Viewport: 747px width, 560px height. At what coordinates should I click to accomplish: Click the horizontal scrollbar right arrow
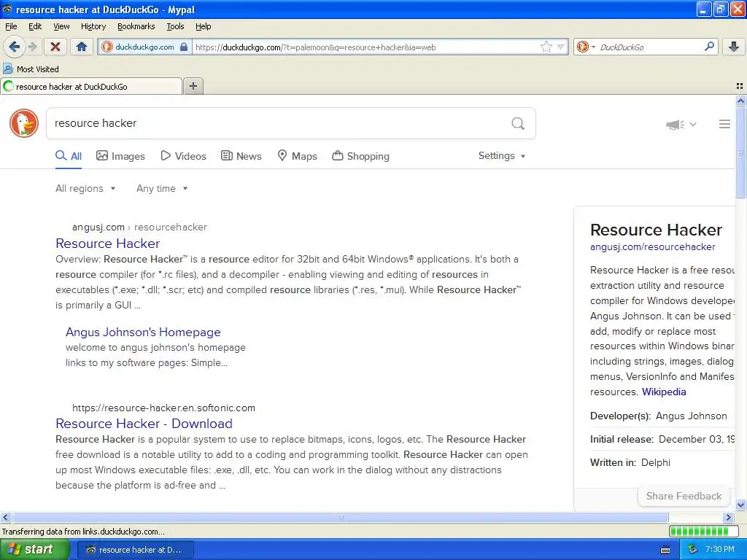click(729, 517)
